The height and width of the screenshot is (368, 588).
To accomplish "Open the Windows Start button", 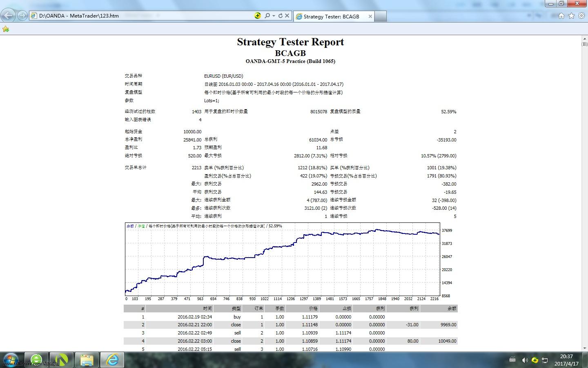I will [x=10, y=360].
